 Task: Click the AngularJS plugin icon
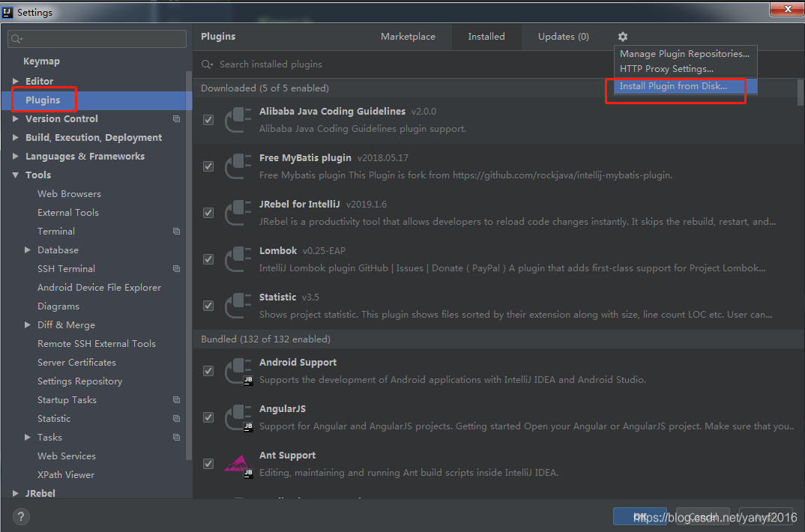[238, 417]
